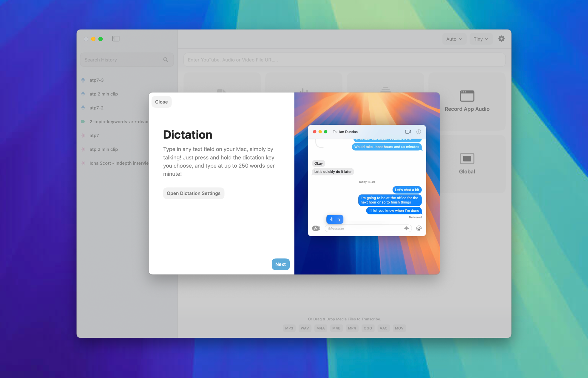The image size is (588, 378).
Task: Click the YouTube or file URL field
Action: 344,60
